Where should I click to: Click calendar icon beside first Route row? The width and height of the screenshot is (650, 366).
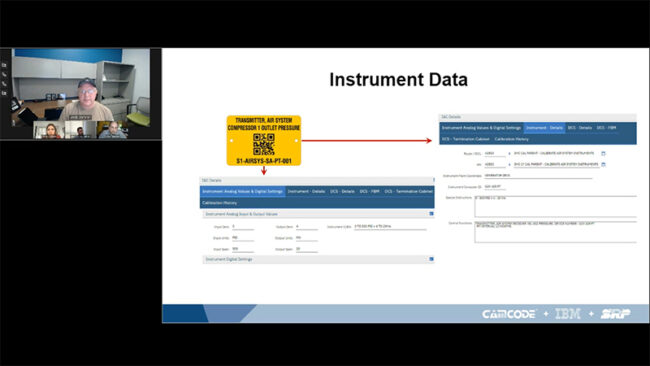point(604,153)
